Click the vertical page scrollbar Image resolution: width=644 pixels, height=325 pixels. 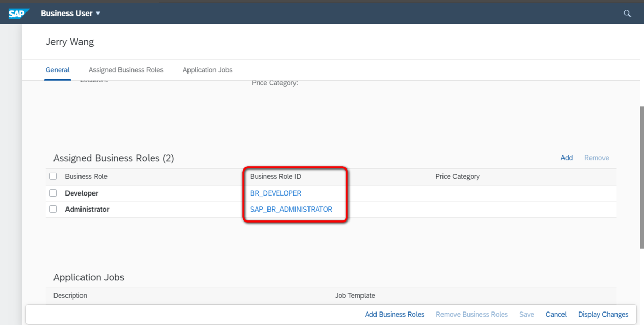coord(641,177)
